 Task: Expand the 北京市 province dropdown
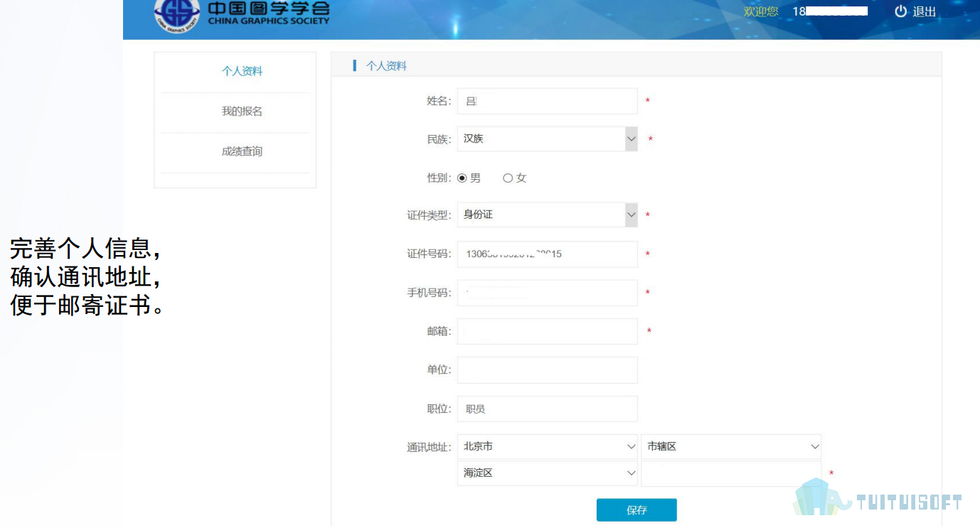pos(548,447)
